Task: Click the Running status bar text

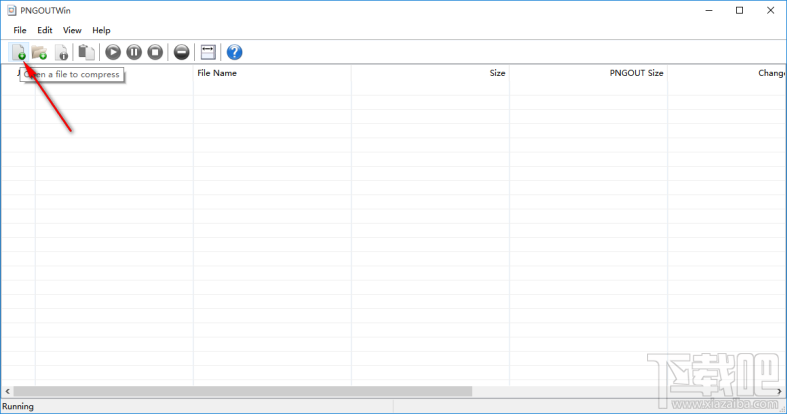Action: (x=18, y=406)
